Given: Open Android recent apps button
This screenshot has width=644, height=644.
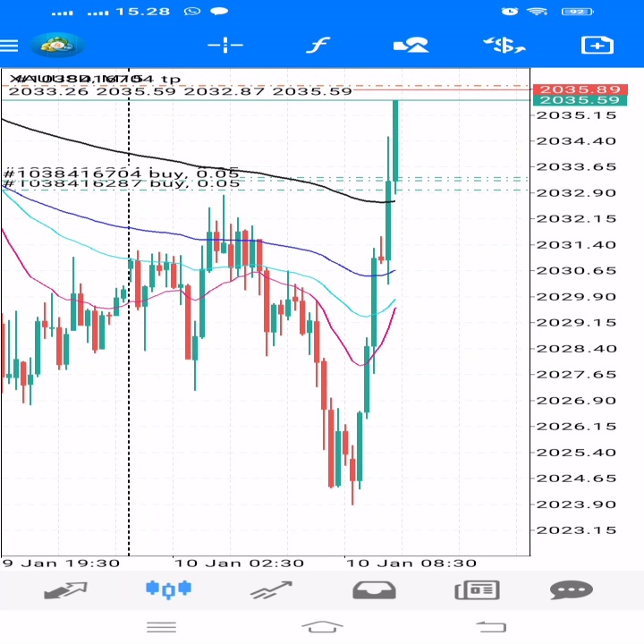Looking at the screenshot, I should (x=161, y=627).
